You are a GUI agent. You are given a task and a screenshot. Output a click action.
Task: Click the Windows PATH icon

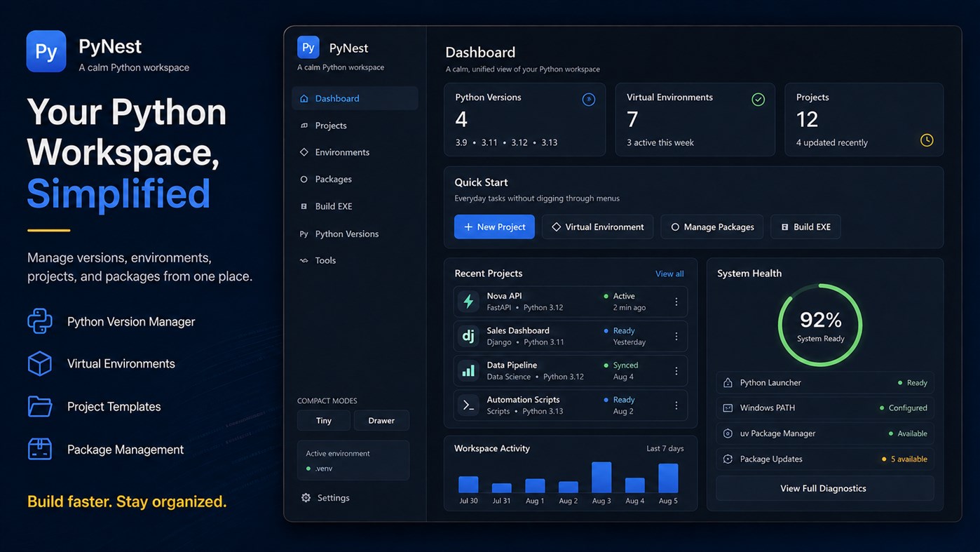[x=728, y=408]
